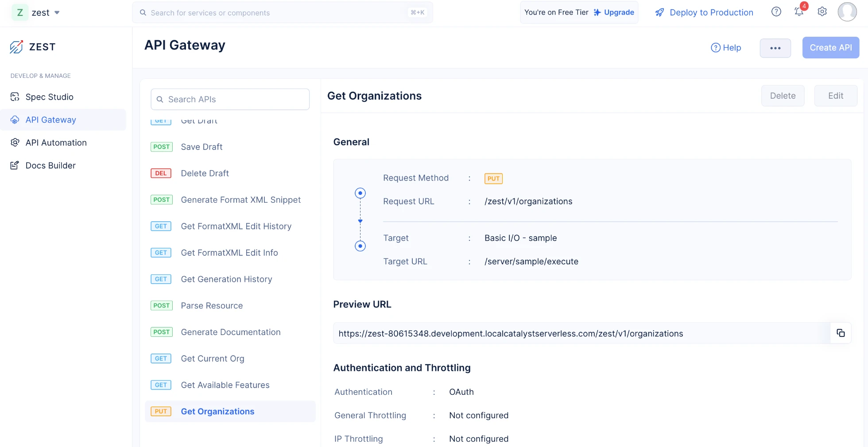868x447 pixels.
Task: Click the Upgrade link
Action: pyautogui.click(x=619, y=12)
